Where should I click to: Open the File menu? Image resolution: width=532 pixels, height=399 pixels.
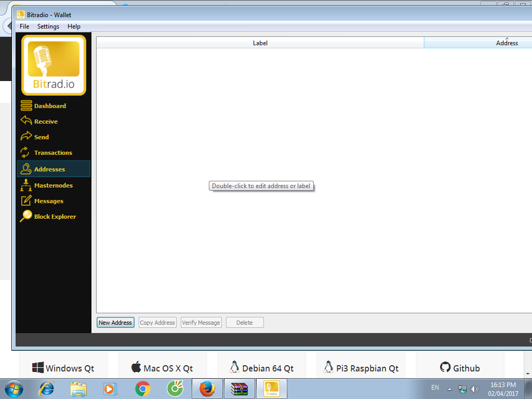pyautogui.click(x=24, y=26)
